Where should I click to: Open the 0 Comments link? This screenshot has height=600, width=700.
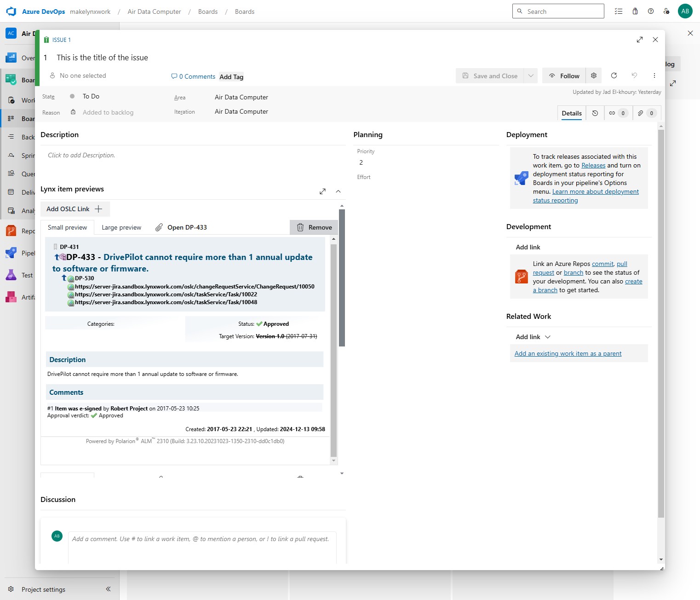point(193,76)
